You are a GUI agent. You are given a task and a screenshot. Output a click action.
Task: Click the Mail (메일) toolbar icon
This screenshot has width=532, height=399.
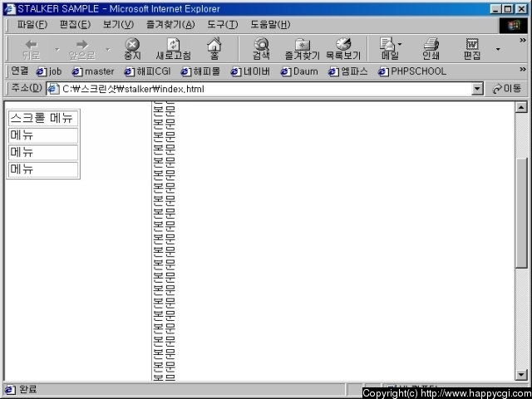tap(388, 49)
